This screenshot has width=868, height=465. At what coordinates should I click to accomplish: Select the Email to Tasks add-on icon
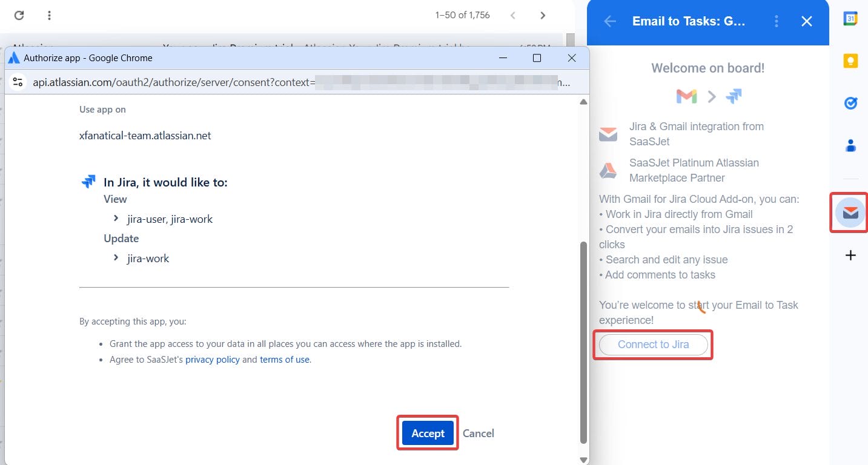(850, 213)
